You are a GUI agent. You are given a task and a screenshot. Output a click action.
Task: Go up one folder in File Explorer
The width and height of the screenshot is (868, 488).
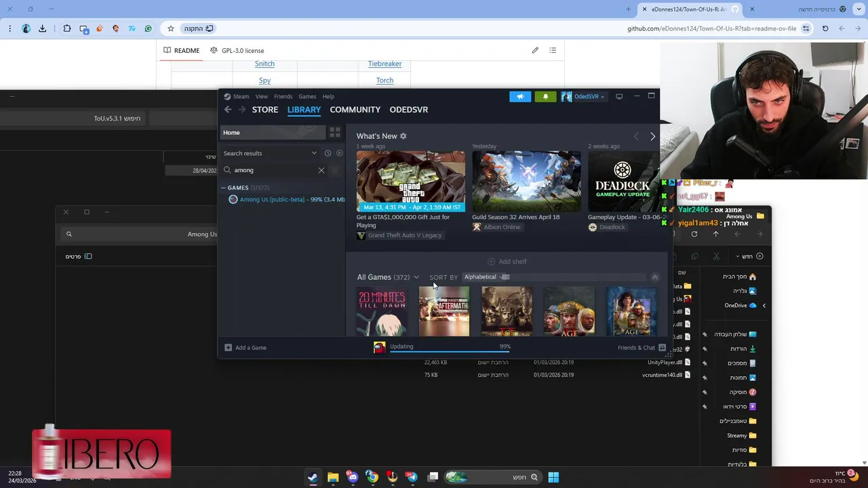715,234
